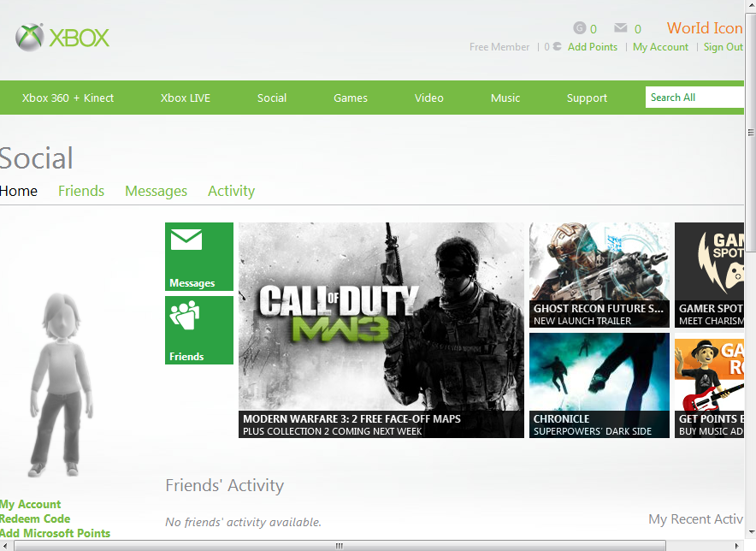The height and width of the screenshot is (551, 756).
Task: Click the World Icon gamertag link
Action: click(705, 28)
